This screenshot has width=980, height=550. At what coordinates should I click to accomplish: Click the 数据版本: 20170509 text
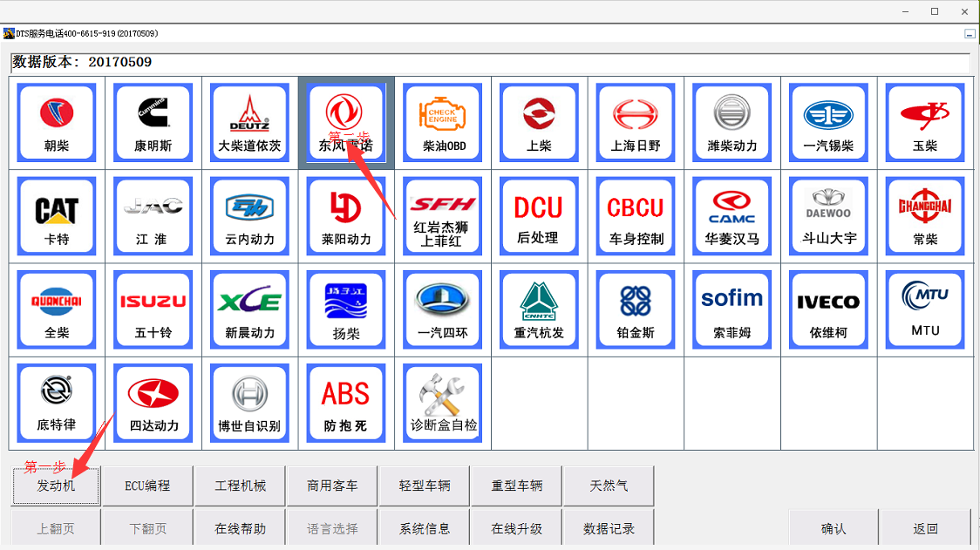[82, 62]
